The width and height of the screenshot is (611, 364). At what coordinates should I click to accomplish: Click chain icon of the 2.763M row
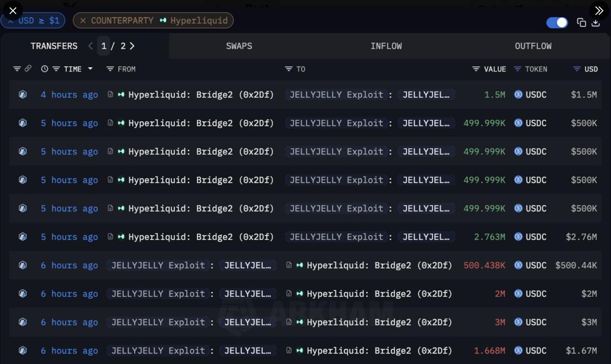[22, 237]
